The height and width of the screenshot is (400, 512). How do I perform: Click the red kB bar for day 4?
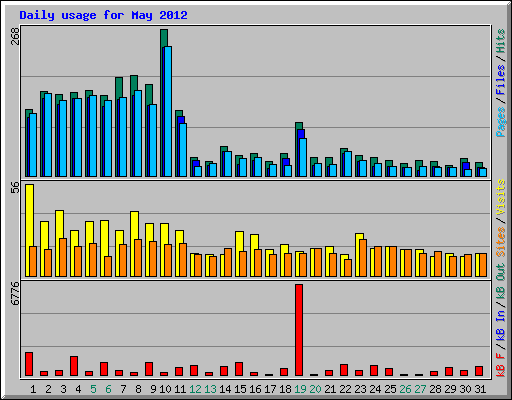74,366
